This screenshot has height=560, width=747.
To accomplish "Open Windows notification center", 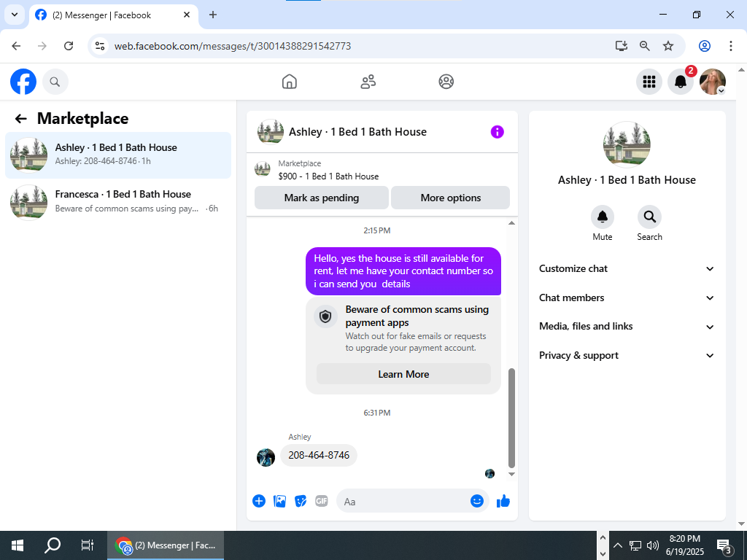I will click(x=724, y=545).
